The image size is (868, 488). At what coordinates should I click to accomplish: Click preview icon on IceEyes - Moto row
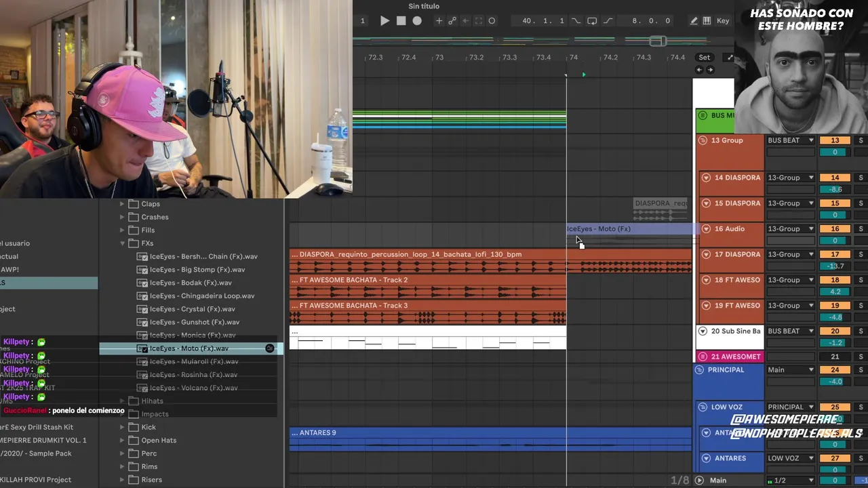(270, 348)
